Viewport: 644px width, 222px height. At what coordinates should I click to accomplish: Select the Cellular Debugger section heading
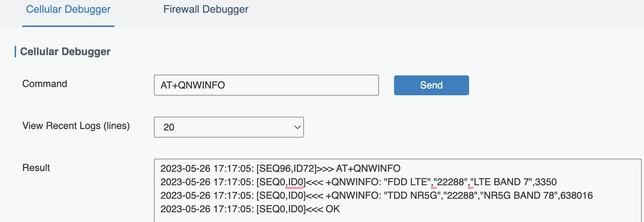click(x=65, y=51)
